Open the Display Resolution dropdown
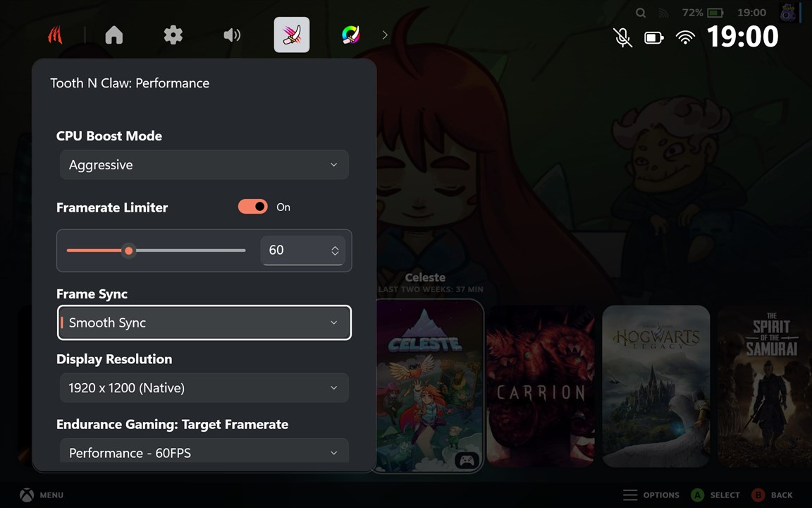The width and height of the screenshot is (812, 508). 204,388
